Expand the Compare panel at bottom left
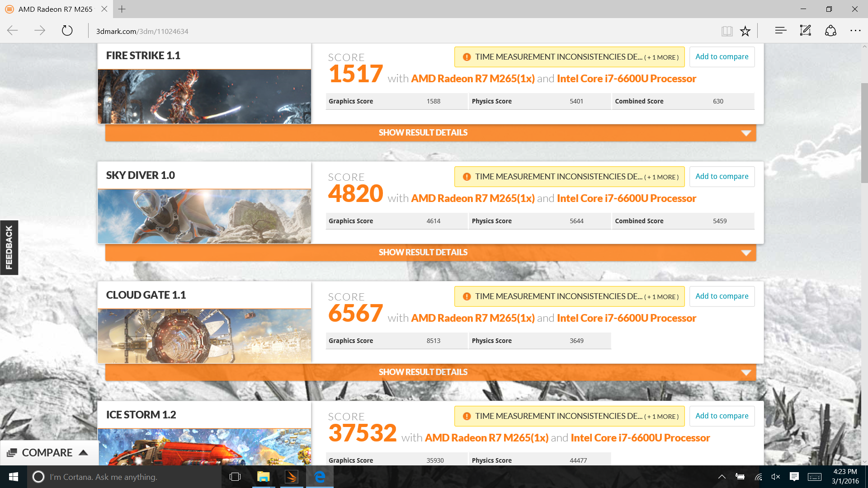The height and width of the screenshot is (488, 868). pos(48,453)
